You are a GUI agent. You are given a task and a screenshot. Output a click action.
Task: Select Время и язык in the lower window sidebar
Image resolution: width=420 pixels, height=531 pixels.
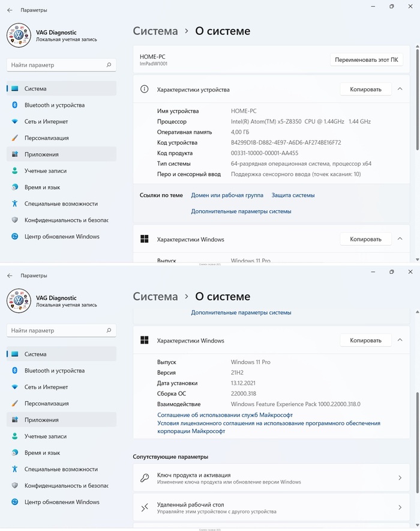[x=42, y=453]
